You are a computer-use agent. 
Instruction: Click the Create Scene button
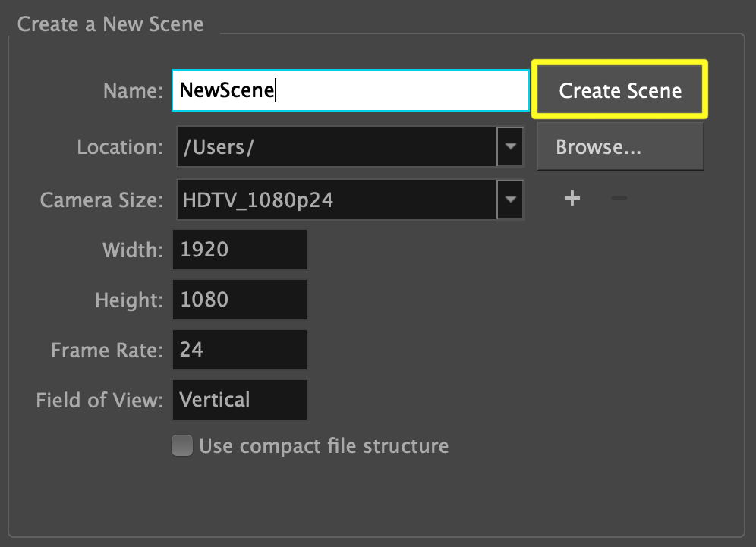tap(619, 91)
